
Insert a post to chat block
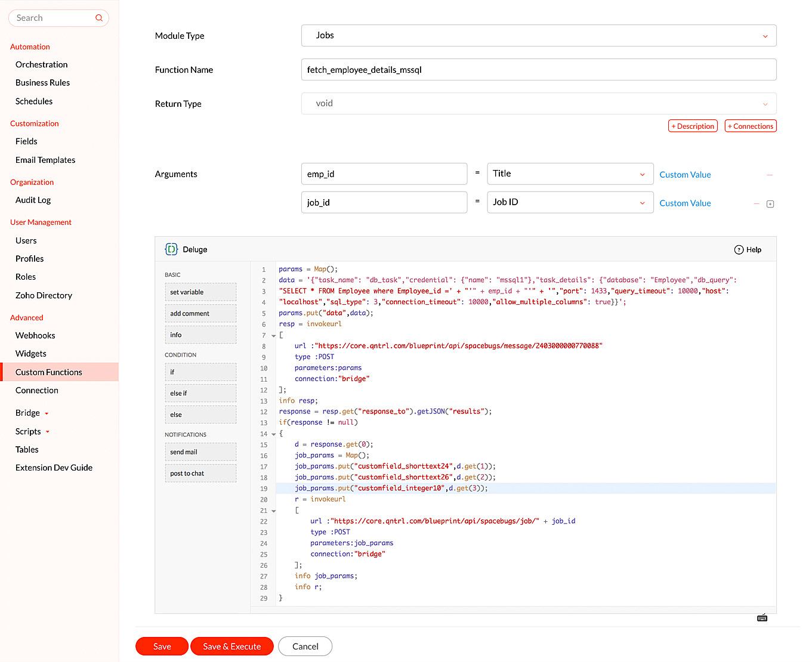pyautogui.click(x=200, y=474)
